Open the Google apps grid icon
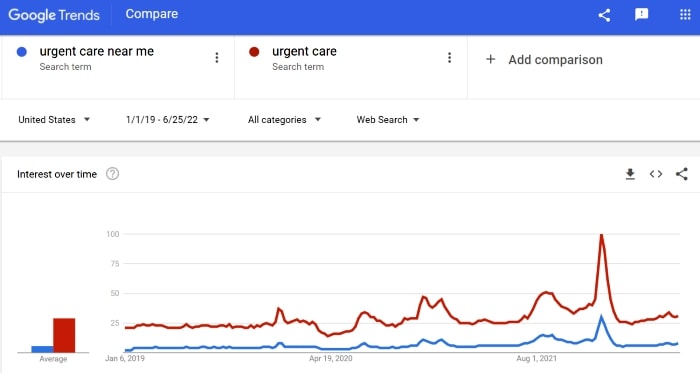Image resolution: width=700 pixels, height=373 pixels. (685, 15)
